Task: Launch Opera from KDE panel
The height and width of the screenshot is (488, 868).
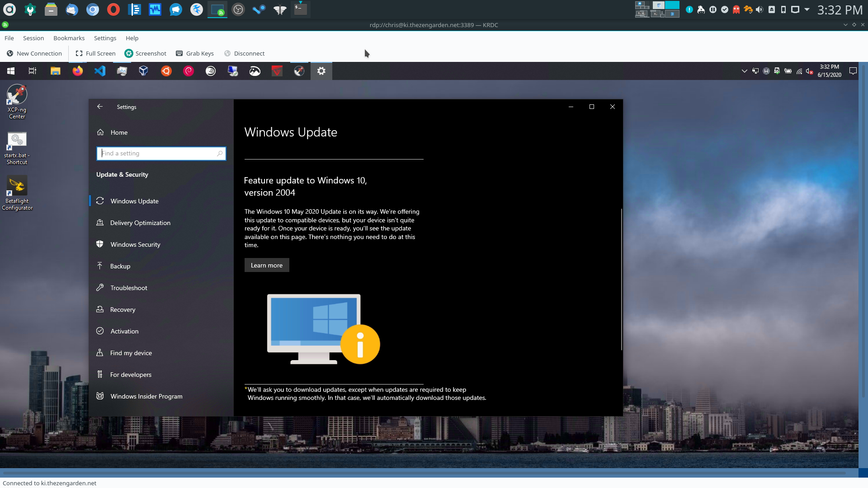Action: tap(113, 9)
